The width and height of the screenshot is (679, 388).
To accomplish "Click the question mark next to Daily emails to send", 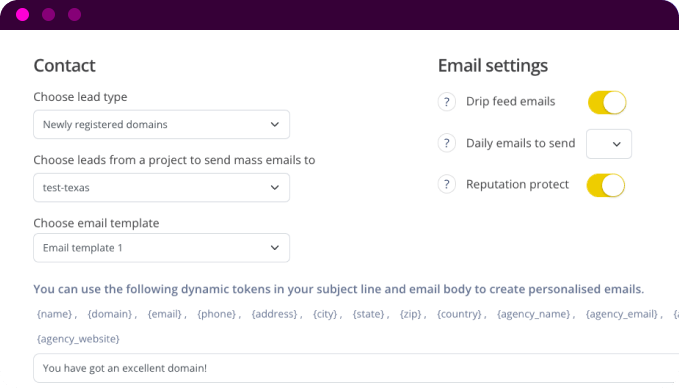I will pos(446,143).
